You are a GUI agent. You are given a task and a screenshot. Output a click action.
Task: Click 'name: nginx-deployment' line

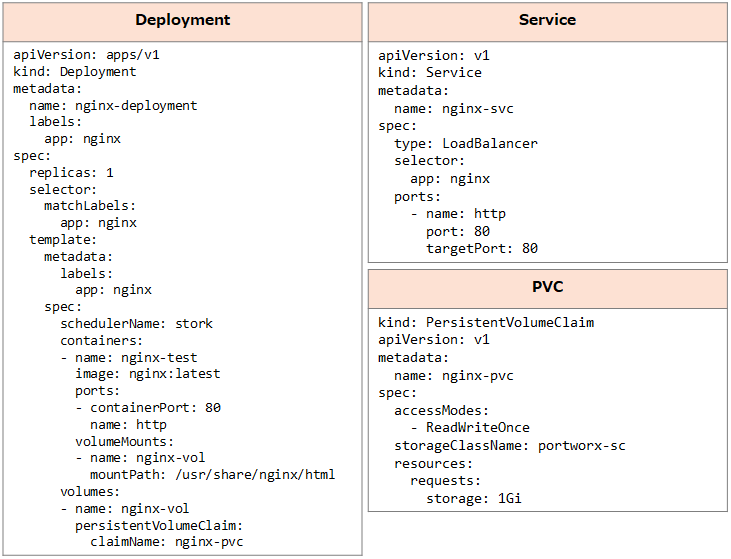[x=113, y=106]
